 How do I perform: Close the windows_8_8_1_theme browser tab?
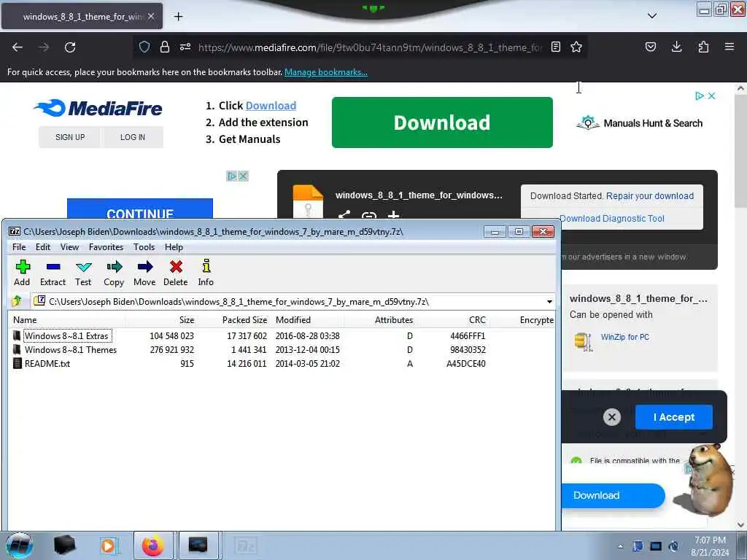tap(151, 16)
